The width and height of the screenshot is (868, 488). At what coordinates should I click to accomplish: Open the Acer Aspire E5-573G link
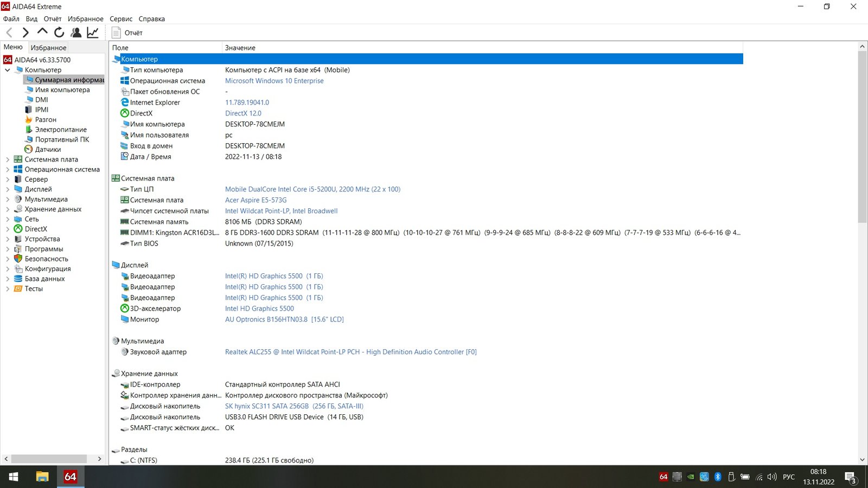pos(256,200)
